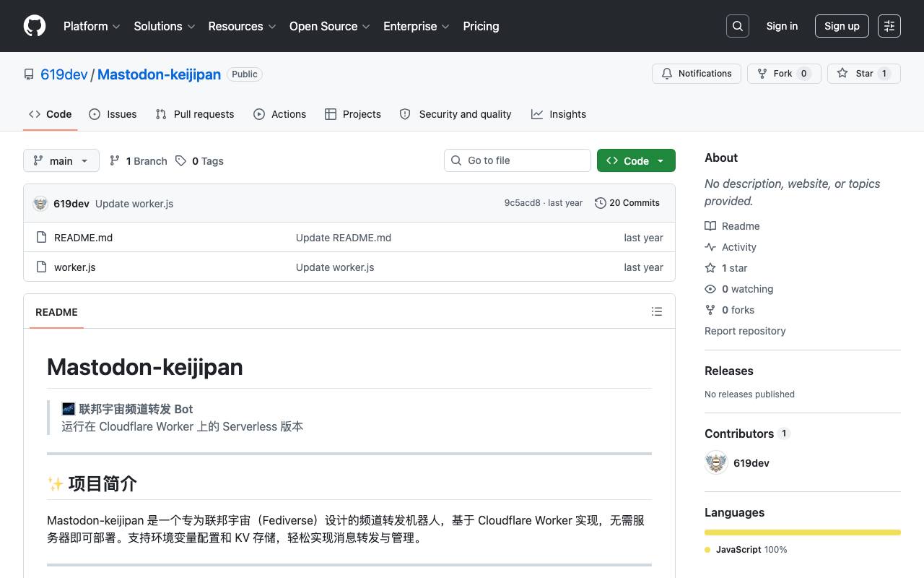Click the 619dev avatar in commit row
This screenshot has height=578, width=924.
40,203
